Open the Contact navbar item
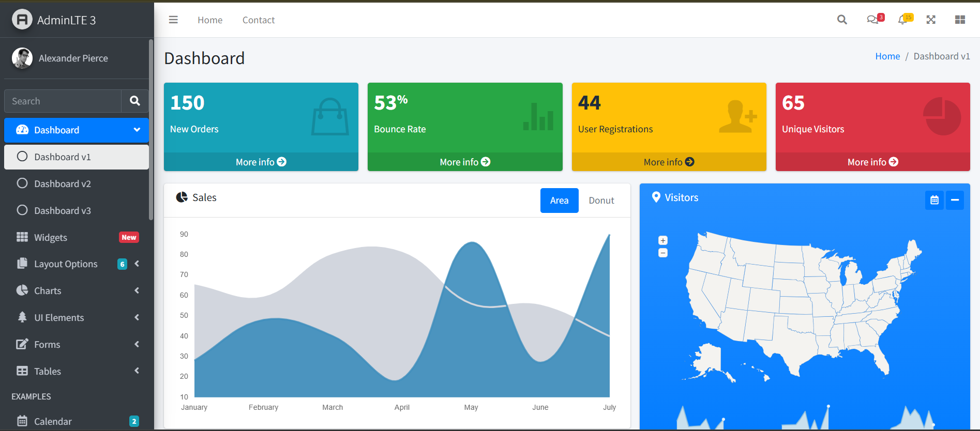The image size is (980, 431). 259,20
